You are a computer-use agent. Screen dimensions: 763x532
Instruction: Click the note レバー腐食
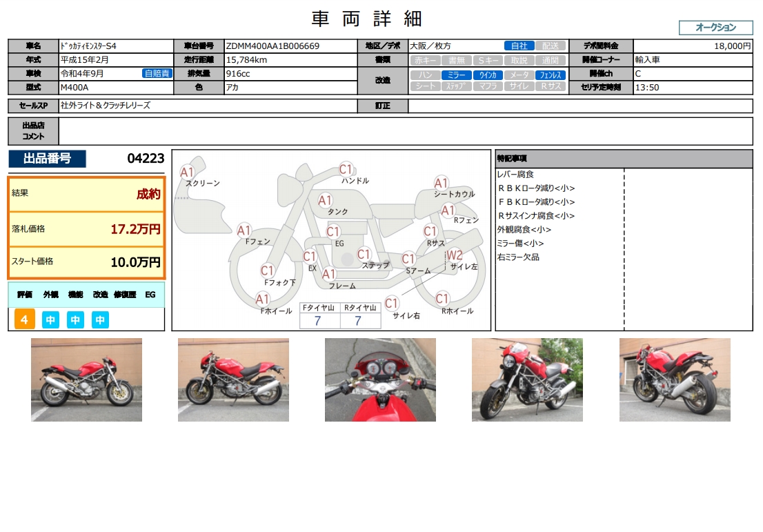point(515,175)
